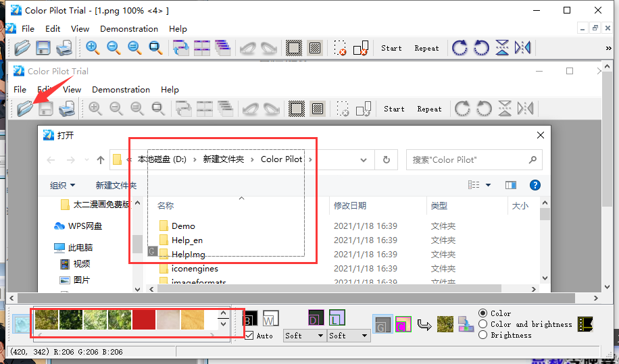Click the white point W icon

point(271,318)
